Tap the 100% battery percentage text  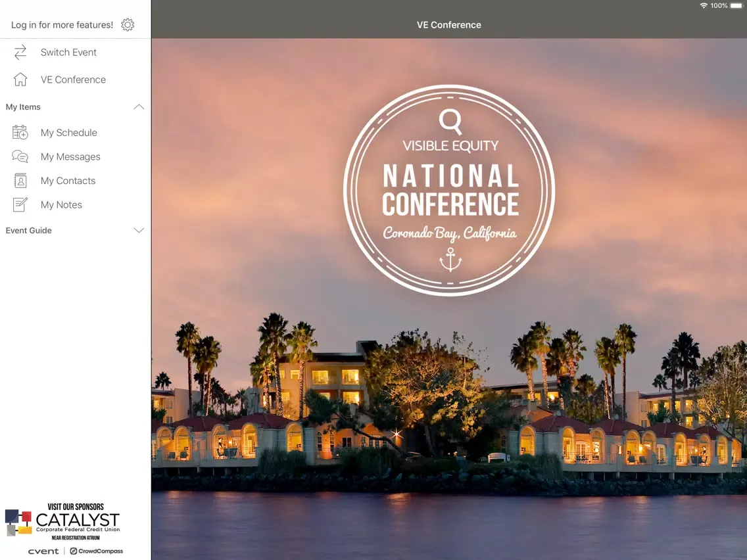719,6
